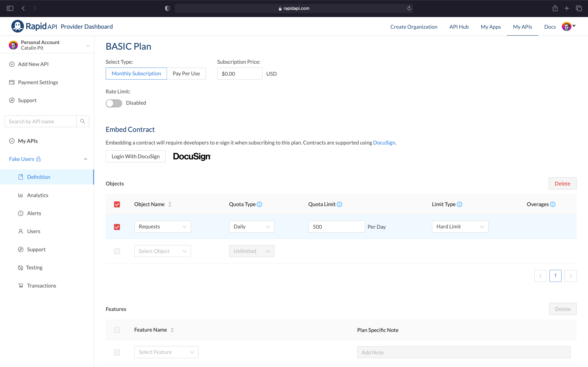Open the Hard Limit type dropdown

coord(460,226)
